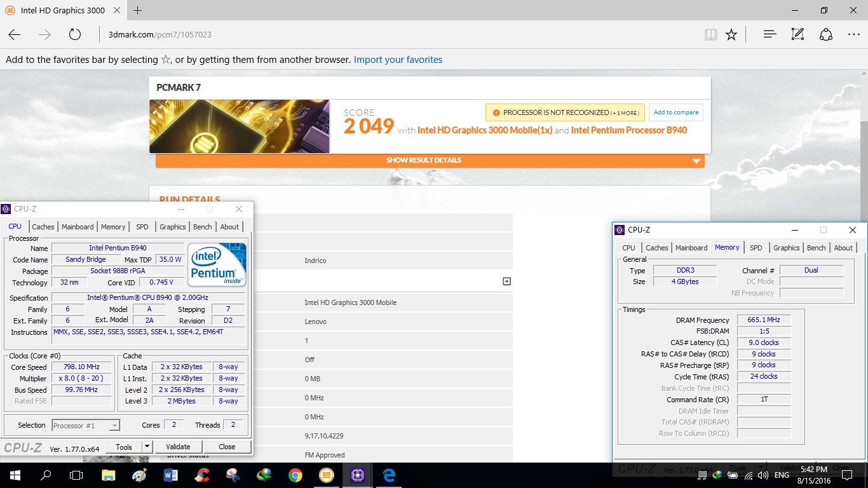Select the Graphics tab in left CPU-Z

tap(173, 227)
